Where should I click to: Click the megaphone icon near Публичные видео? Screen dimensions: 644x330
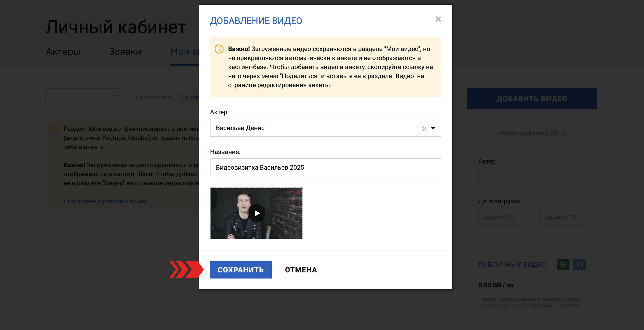coord(579,264)
